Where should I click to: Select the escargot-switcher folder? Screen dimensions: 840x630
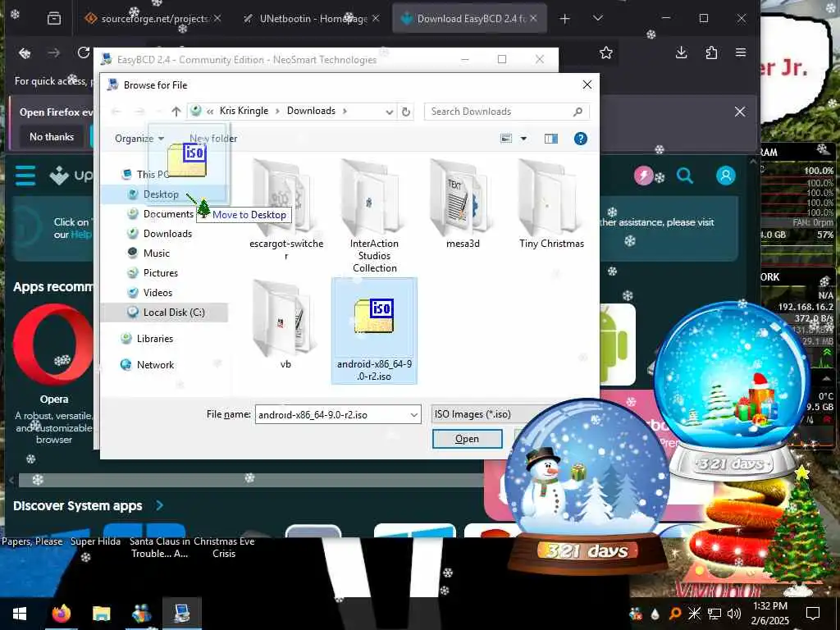(286, 210)
